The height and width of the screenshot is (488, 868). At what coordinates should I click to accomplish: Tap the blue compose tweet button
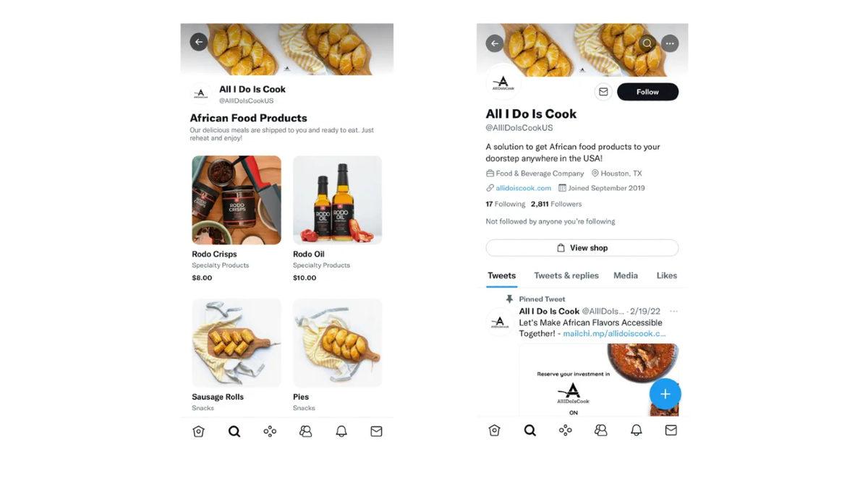coord(665,394)
